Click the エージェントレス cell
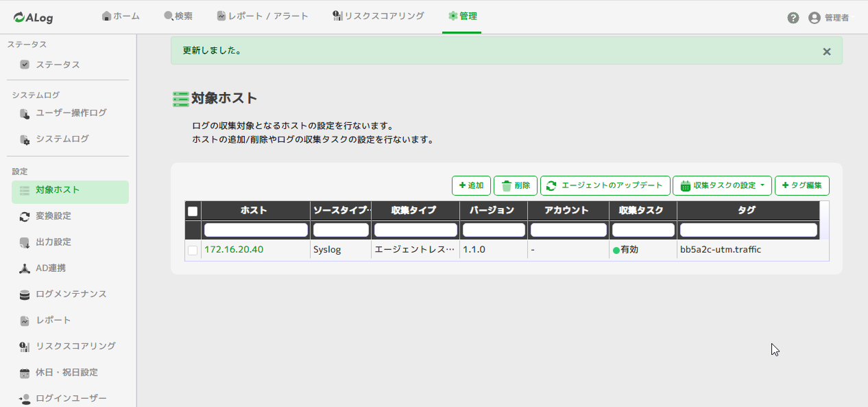 pos(415,250)
